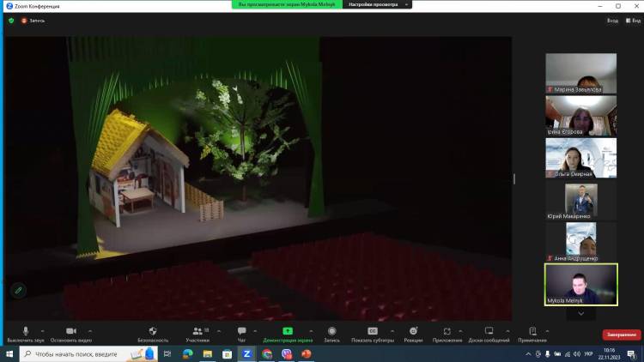Click the red Завершение end button
Screen dimensions: 644x362
(621, 334)
